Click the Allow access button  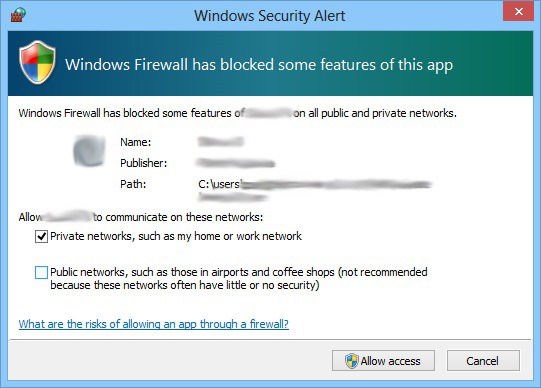383,361
